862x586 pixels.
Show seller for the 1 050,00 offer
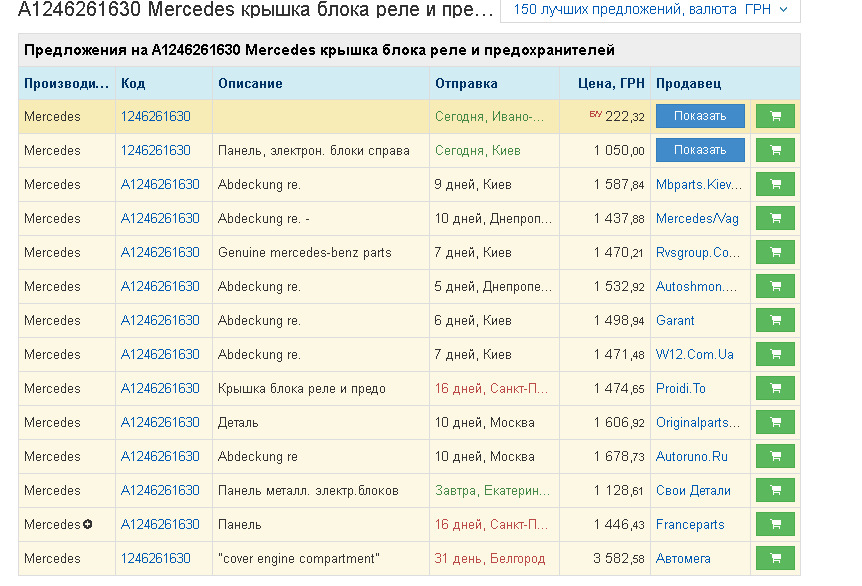(700, 150)
